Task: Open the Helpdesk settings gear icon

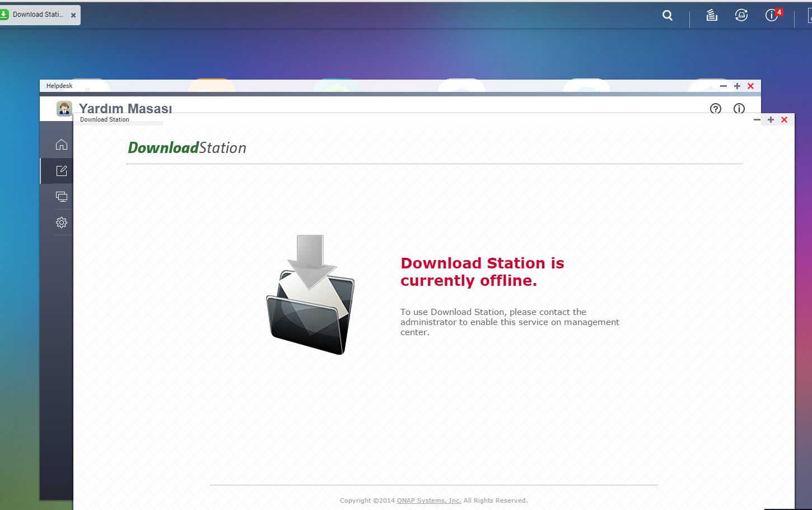Action: pyautogui.click(x=62, y=222)
